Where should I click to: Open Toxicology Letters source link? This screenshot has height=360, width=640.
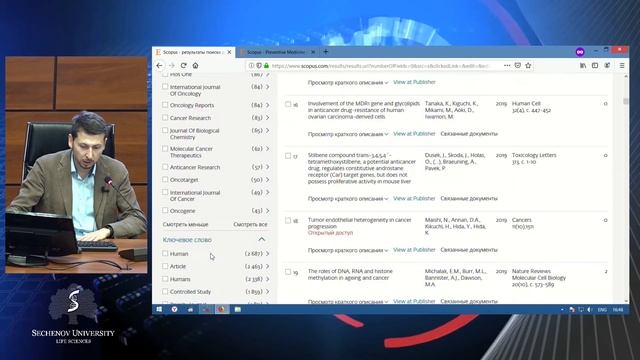click(534, 155)
